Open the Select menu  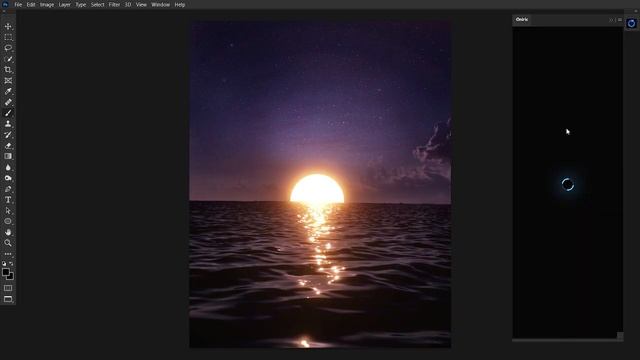click(x=97, y=5)
